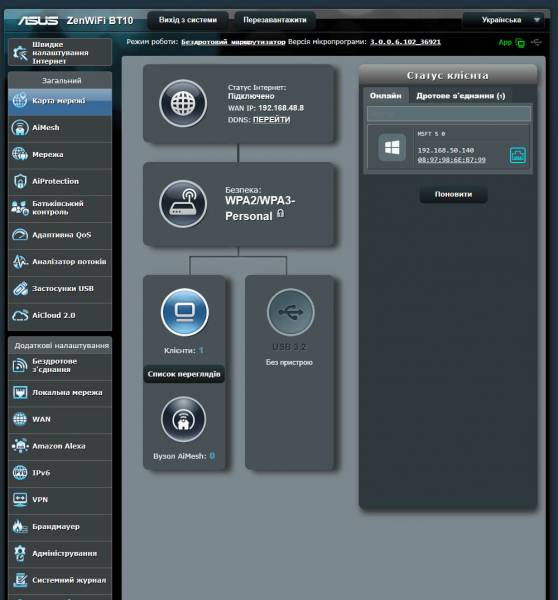This screenshot has width=558, height=600.
Task: Click the Windows client device icon
Action: click(x=392, y=147)
